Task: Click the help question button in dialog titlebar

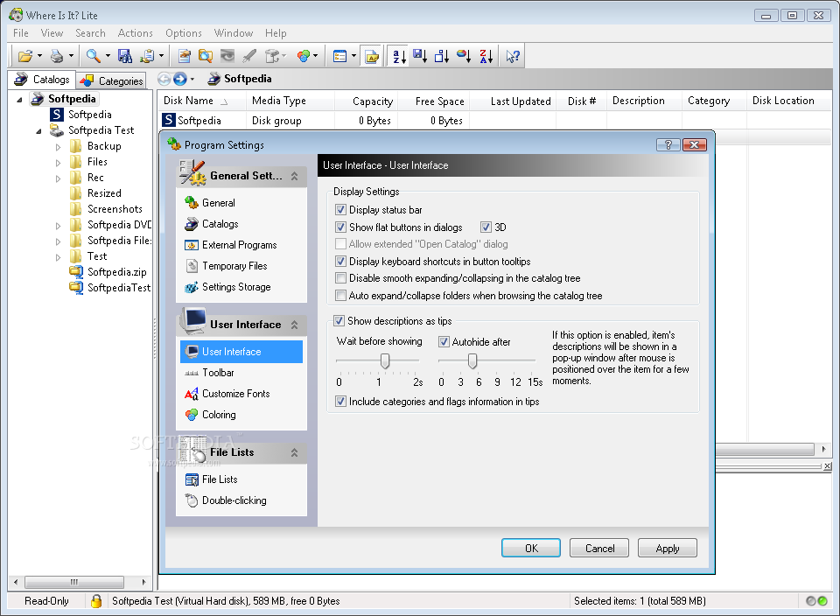Action: tap(668, 144)
